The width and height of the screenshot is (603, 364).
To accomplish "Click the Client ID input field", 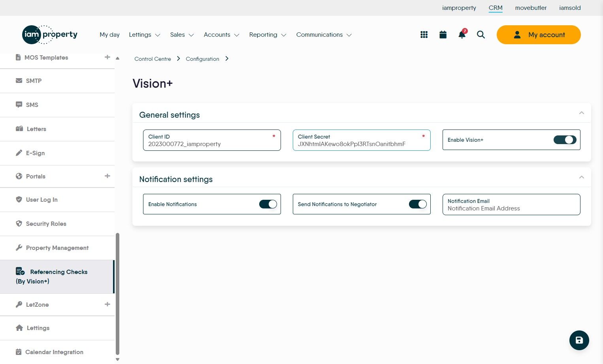I will (x=212, y=140).
